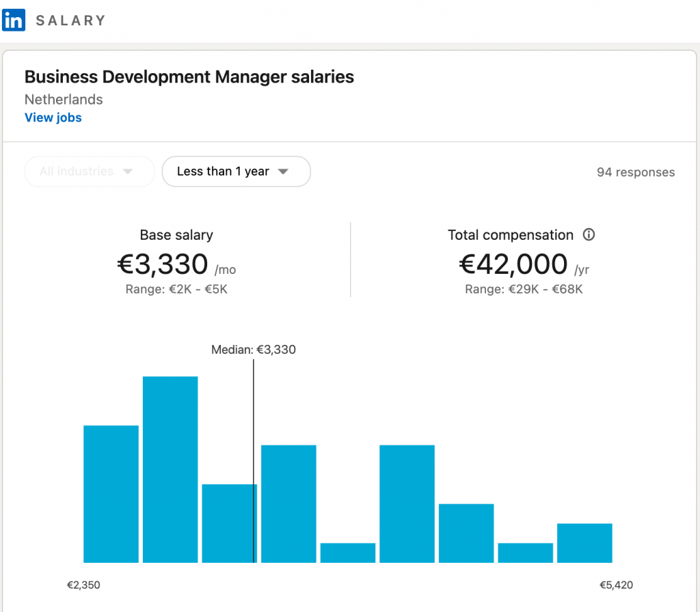Click the SALARY header text
This screenshot has width=700, height=612.
(x=70, y=20)
